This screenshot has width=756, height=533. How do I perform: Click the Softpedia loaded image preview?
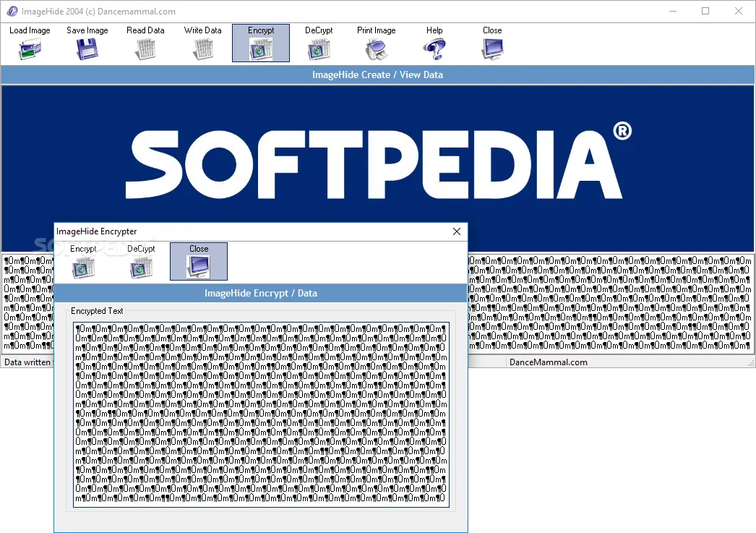click(x=377, y=169)
